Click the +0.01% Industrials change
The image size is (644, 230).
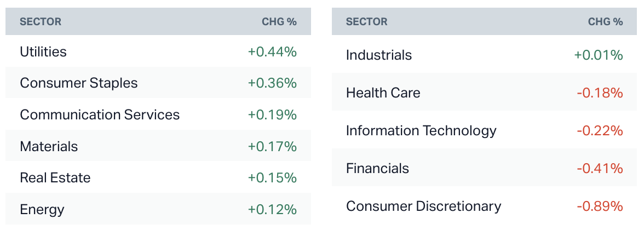tap(599, 55)
